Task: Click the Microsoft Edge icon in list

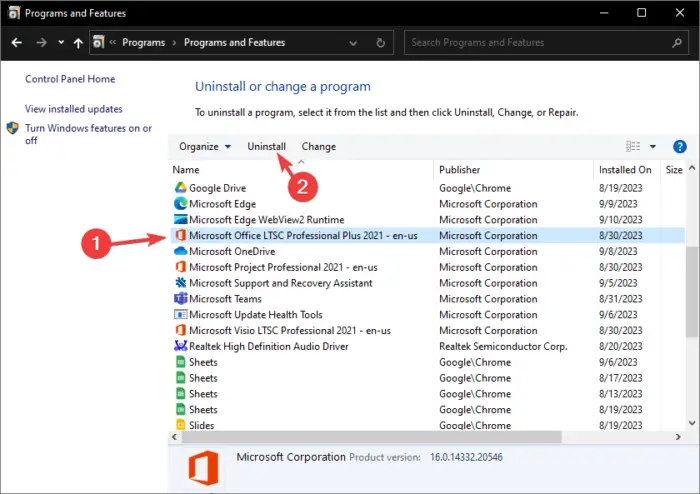Action: click(181, 204)
